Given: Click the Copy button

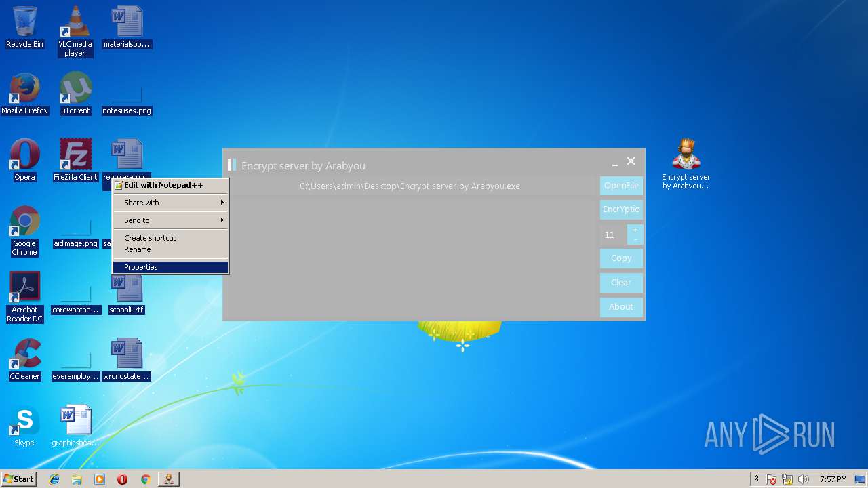Looking at the screenshot, I should pyautogui.click(x=621, y=258).
